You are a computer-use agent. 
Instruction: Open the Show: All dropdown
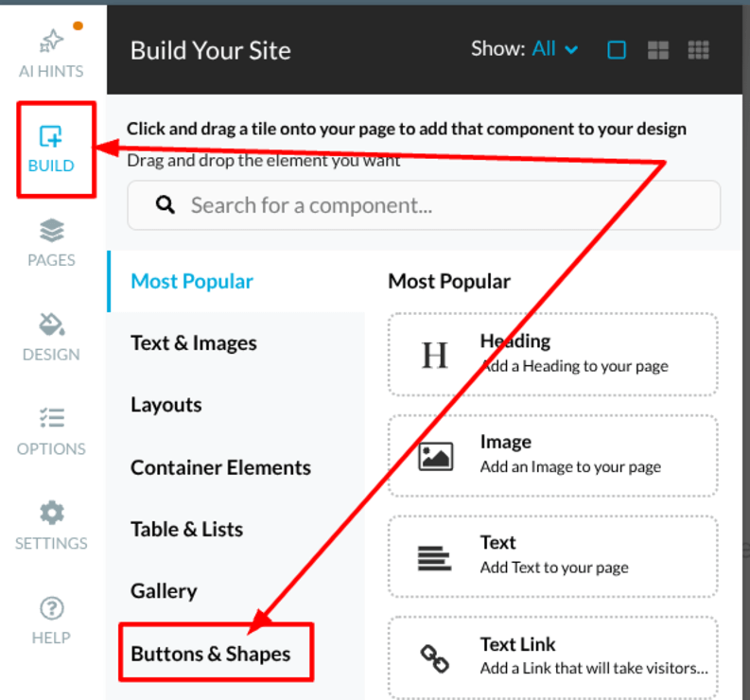pos(555,49)
